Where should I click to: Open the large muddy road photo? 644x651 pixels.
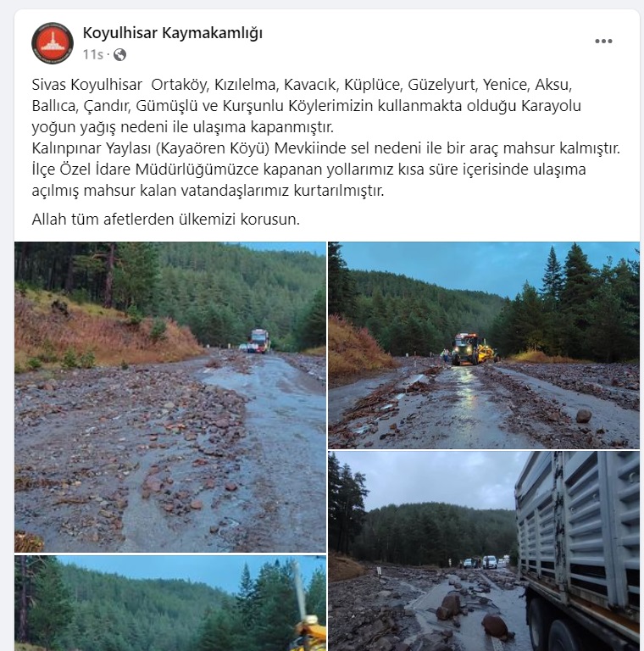(170, 397)
